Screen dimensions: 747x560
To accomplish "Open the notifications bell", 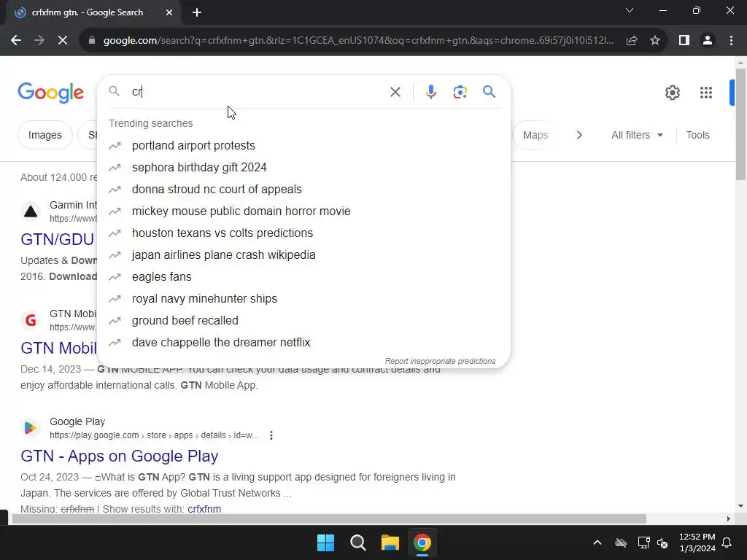I will (727, 542).
